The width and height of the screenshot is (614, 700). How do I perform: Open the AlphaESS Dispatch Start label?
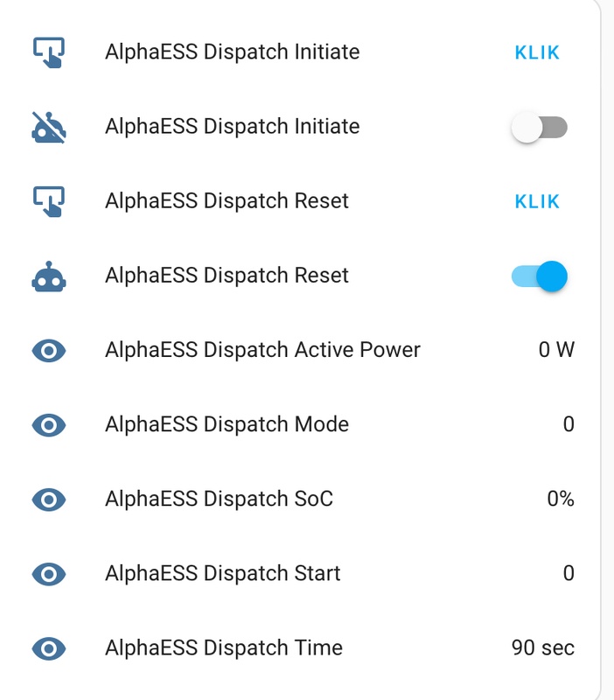(x=223, y=574)
